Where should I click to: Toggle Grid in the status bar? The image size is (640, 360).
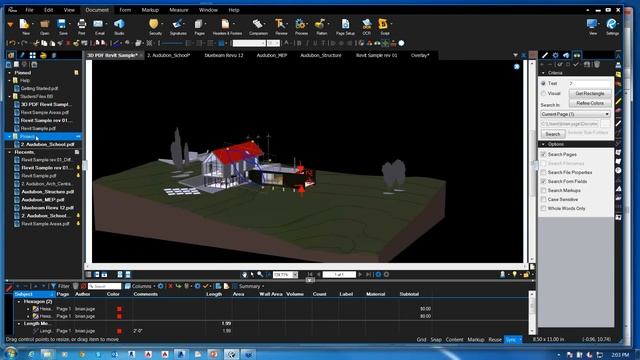421,340
